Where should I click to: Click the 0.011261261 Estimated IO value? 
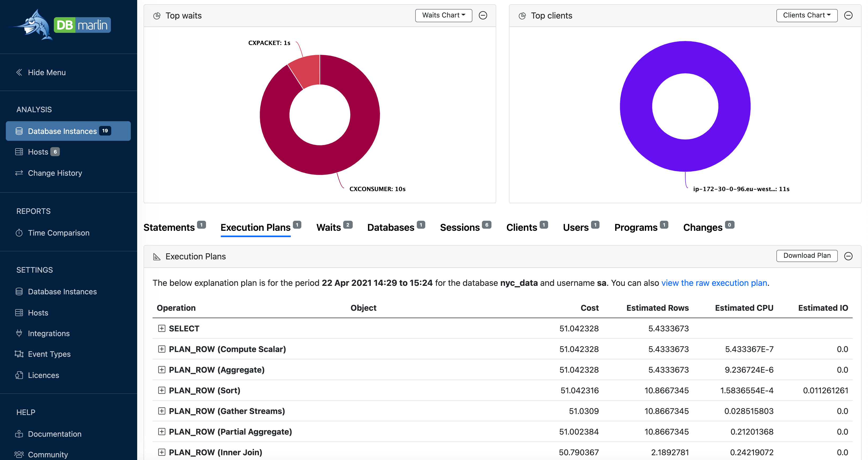click(826, 390)
